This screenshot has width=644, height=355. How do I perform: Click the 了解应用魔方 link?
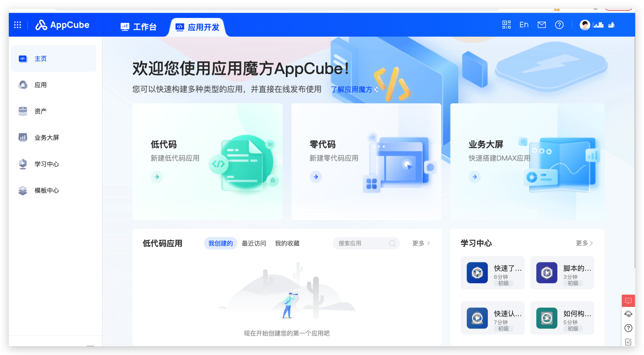tap(354, 90)
